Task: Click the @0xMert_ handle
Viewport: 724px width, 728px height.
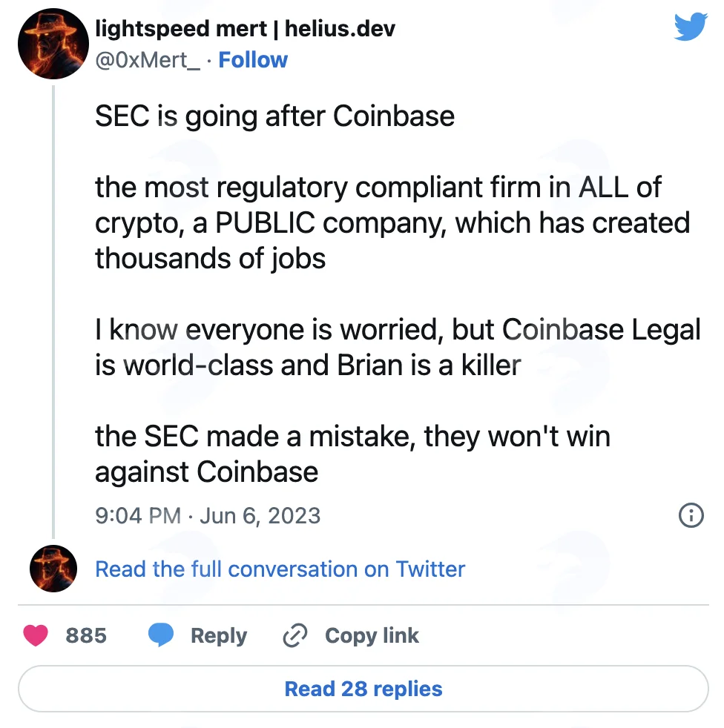Action: click(148, 60)
